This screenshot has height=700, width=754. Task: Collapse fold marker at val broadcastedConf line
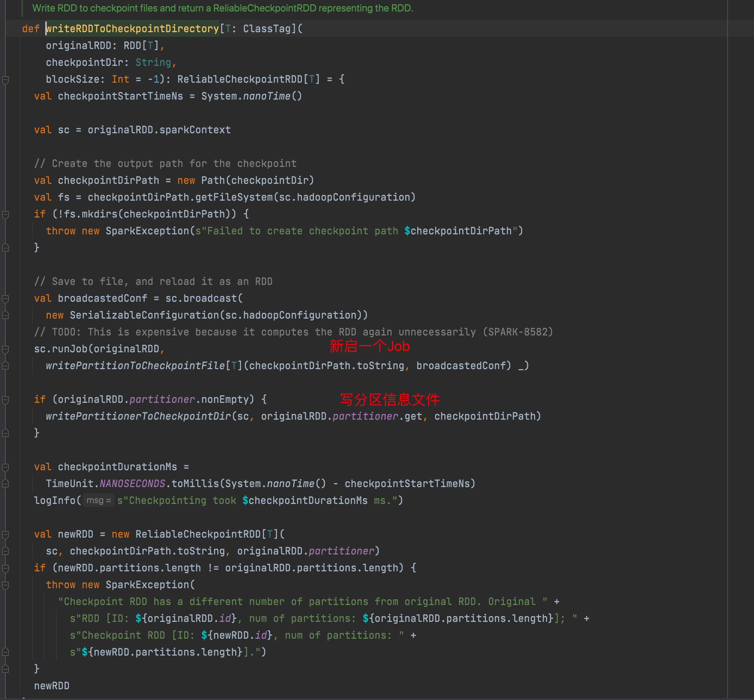pyautogui.click(x=5, y=299)
